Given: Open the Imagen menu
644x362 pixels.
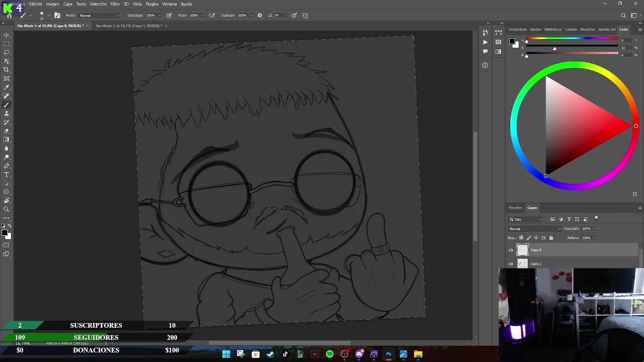Looking at the screenshot, I should pos(53,4).
